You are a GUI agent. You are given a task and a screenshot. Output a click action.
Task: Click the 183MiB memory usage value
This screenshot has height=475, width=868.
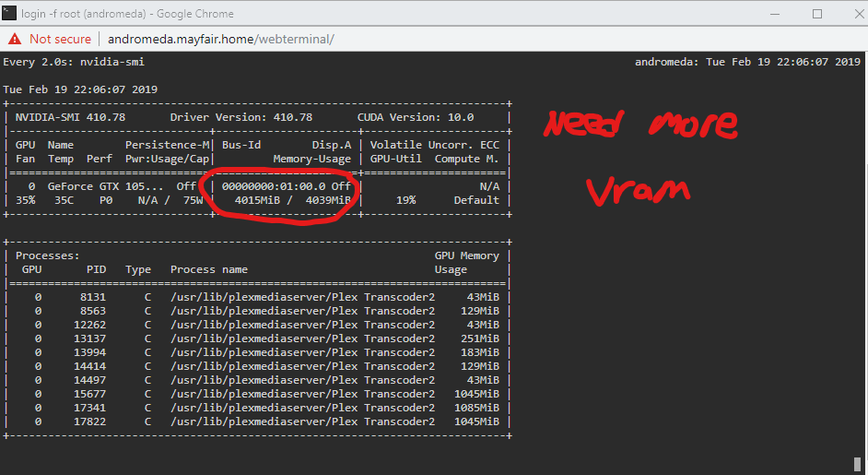480,352
